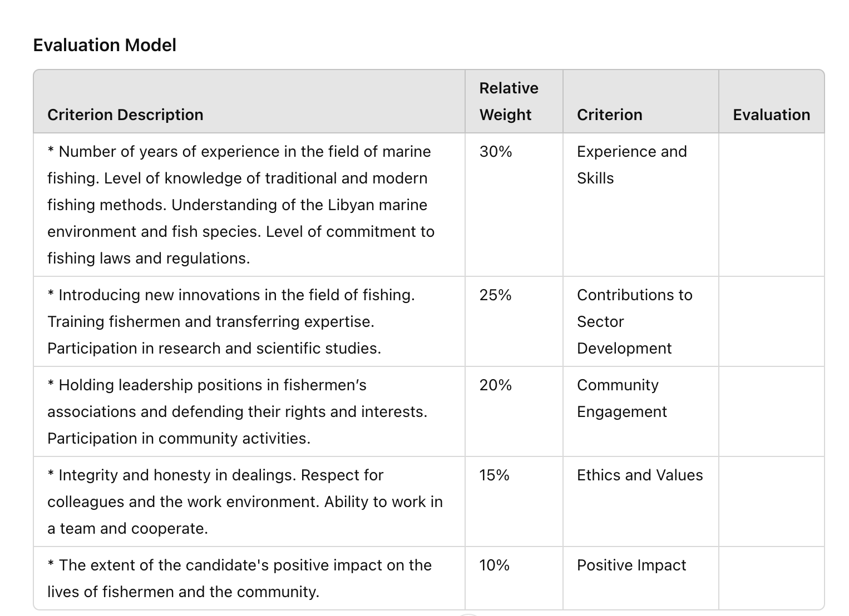
Task: Select the 15% weight cell
Action: click(x=495, y=475)
